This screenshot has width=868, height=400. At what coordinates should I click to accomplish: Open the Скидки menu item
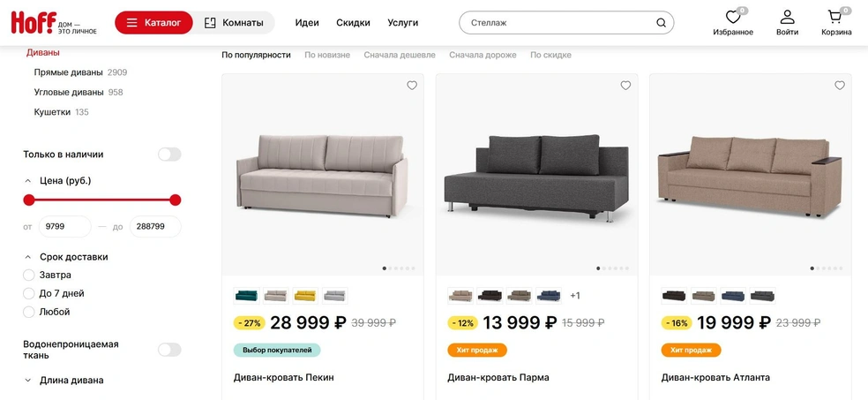(x=353, y=23)
